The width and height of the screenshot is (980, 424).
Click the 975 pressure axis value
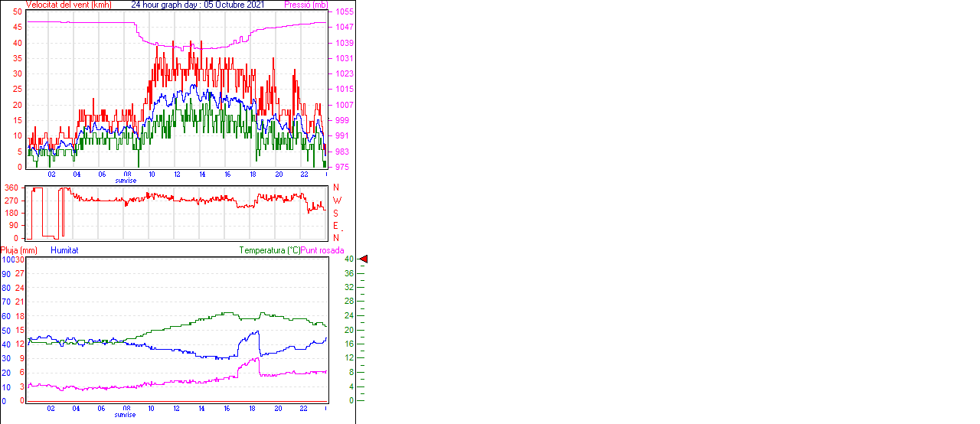click(x=345, y=167)
